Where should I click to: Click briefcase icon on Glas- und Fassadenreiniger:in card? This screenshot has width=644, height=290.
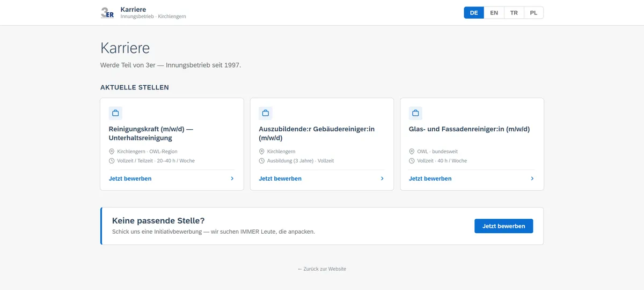[415, 113]
